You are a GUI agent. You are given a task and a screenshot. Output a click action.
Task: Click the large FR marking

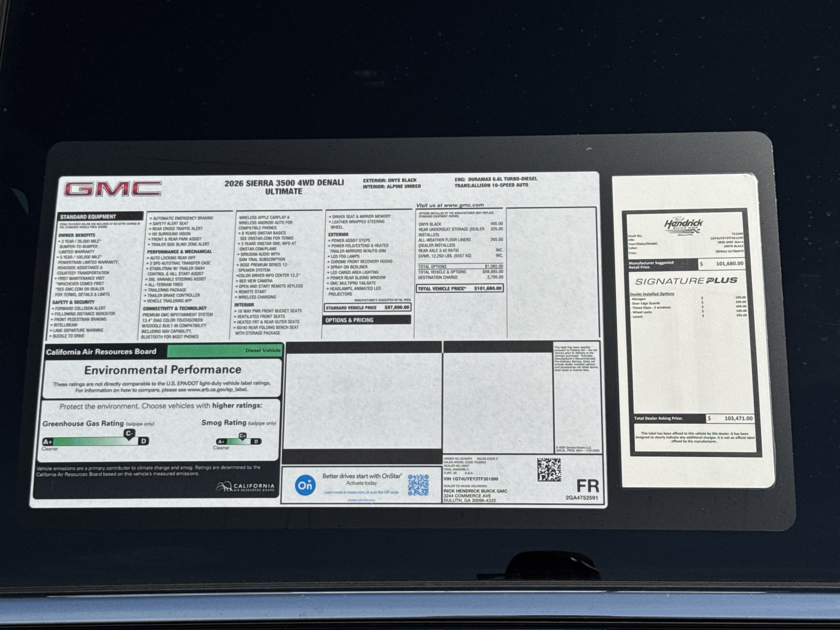(x=587, y=486)
